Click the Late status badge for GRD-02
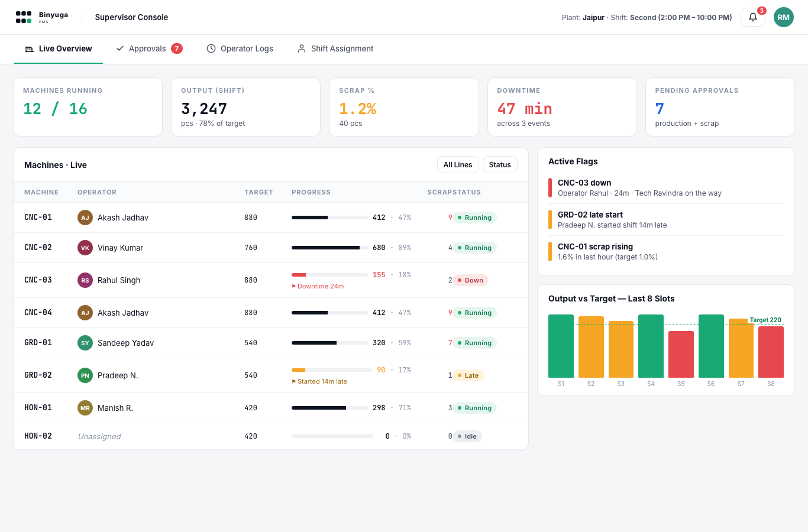Image resolution: width=808 pixels, height=532 pixels. pos(468,375)
